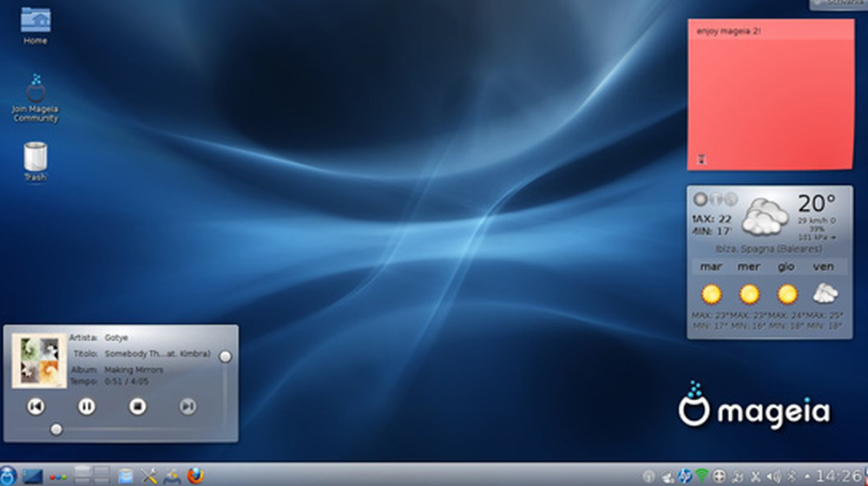Screen dimensions: 868x486
Task: Click the location Ibiza, Spagna (Baleares)
Action: (x=769, y=249)
